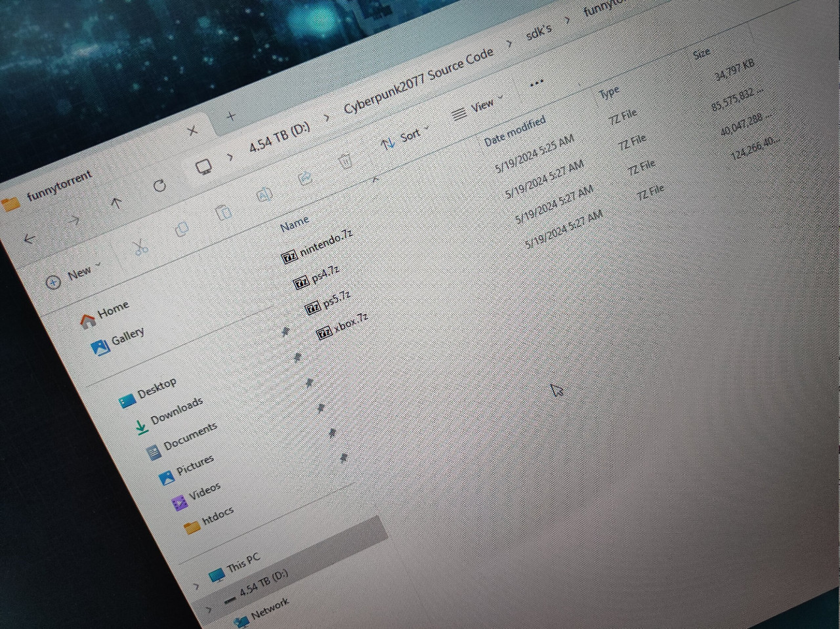Click the Rename icon in toolbar

click(264, 195)
